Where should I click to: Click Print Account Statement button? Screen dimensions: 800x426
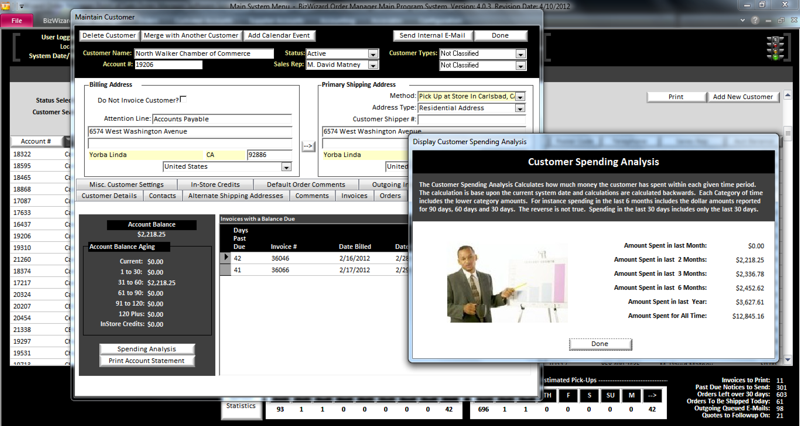[x=146, y=361]
